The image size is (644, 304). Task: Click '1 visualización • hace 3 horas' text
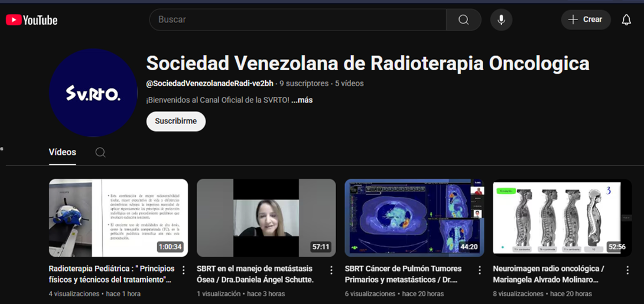click(240, 294)
